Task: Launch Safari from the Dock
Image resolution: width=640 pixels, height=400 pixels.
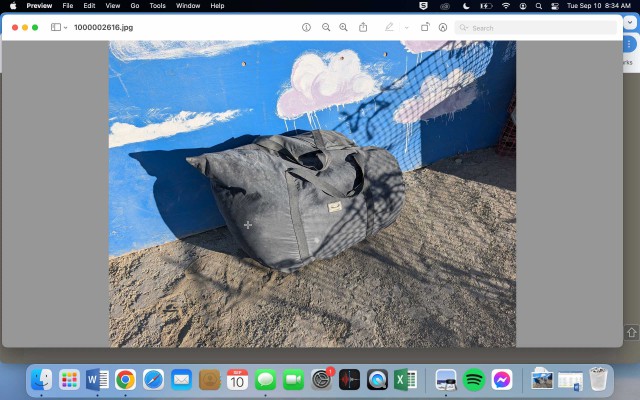Action: [153, 380]
